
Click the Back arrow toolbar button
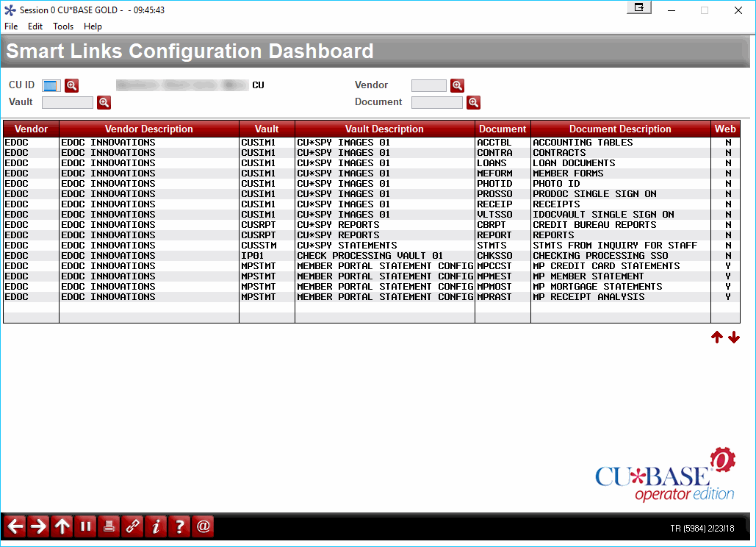[x=15, y=526]
